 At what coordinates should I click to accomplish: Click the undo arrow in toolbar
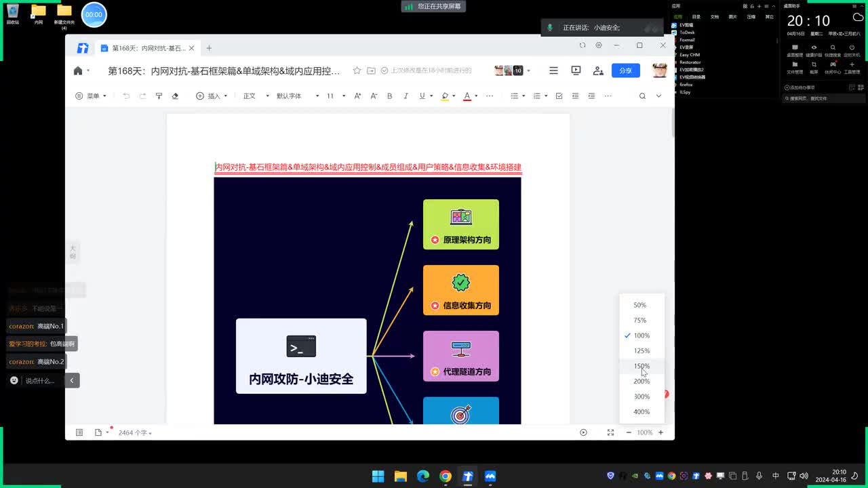126,96
